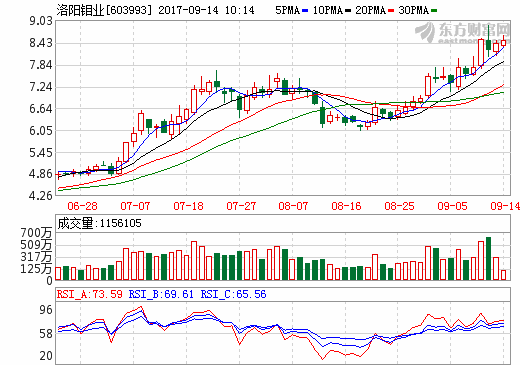Click the 07-27 date label

pyautogui.click(x=241, y=206)
